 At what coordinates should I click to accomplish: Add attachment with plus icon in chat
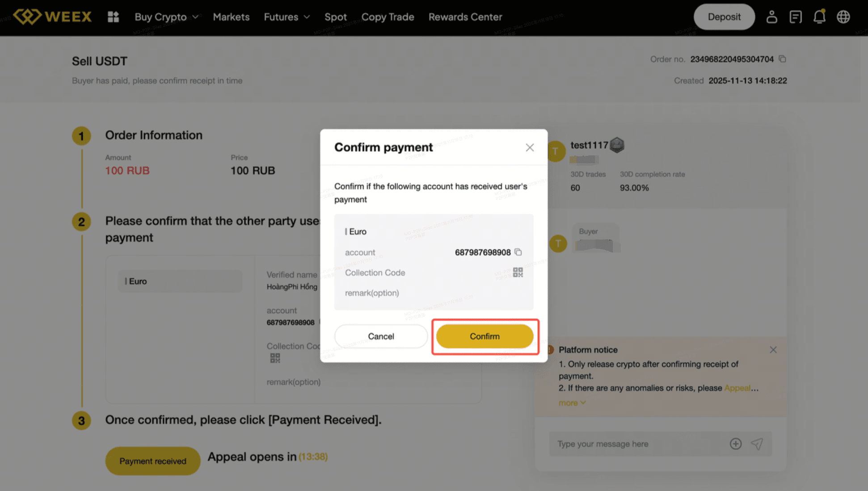point(736,444)
